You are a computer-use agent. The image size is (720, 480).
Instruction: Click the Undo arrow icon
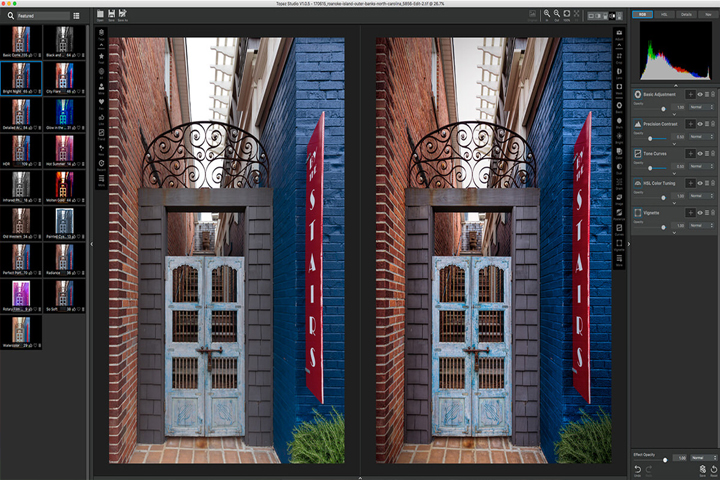click(x=638, y=469)
